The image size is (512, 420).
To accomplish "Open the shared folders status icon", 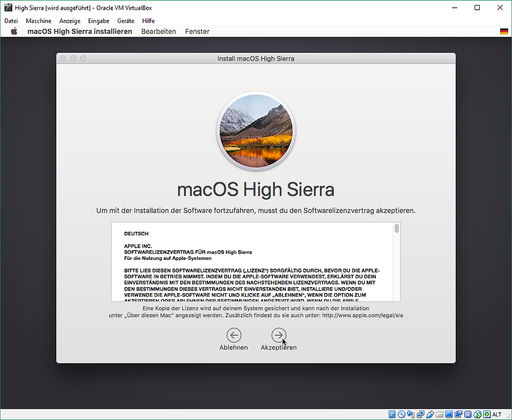I will [x=439, y=414].
